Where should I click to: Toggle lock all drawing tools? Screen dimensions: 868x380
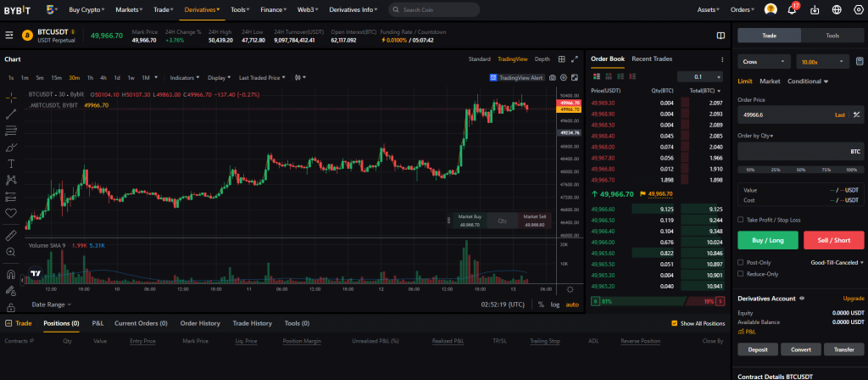10,307
